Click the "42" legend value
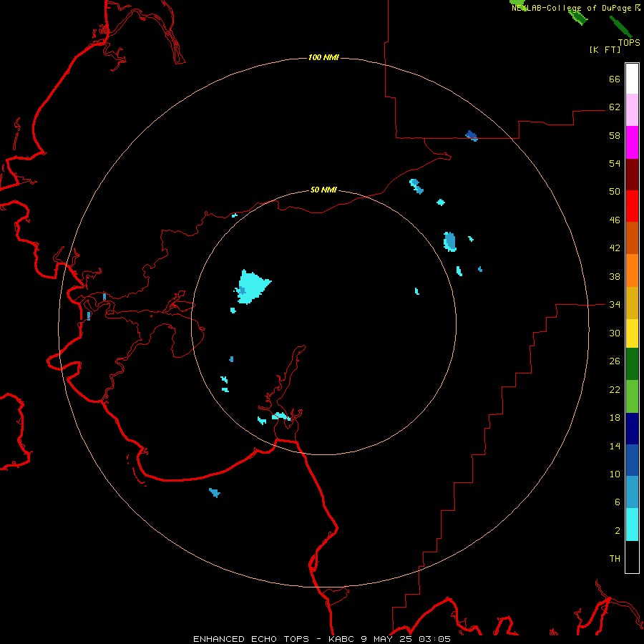 [x=615, y=248]
